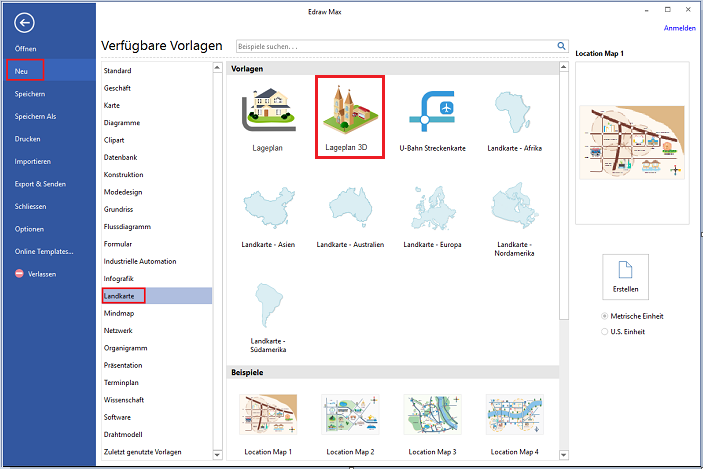Viewport: 703px width, 469px height.
Task: Select the U.S. Einheit radio button
Action: coord(604,332)
